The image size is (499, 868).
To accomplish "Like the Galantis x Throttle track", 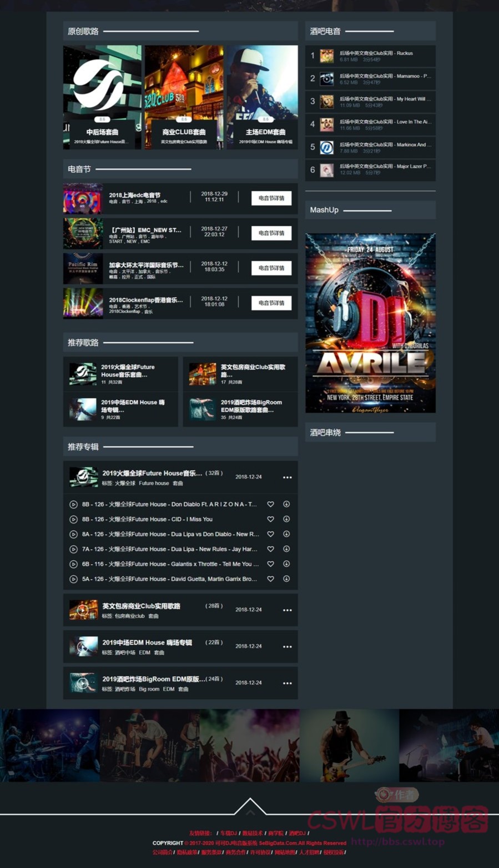I will [270, 564].
